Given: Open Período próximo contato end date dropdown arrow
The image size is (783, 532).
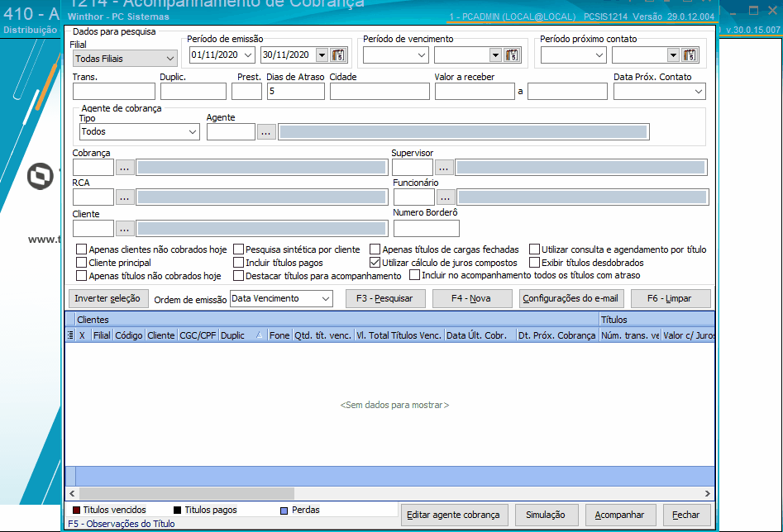Looking at the screenshot, I should tap(673, 55).
